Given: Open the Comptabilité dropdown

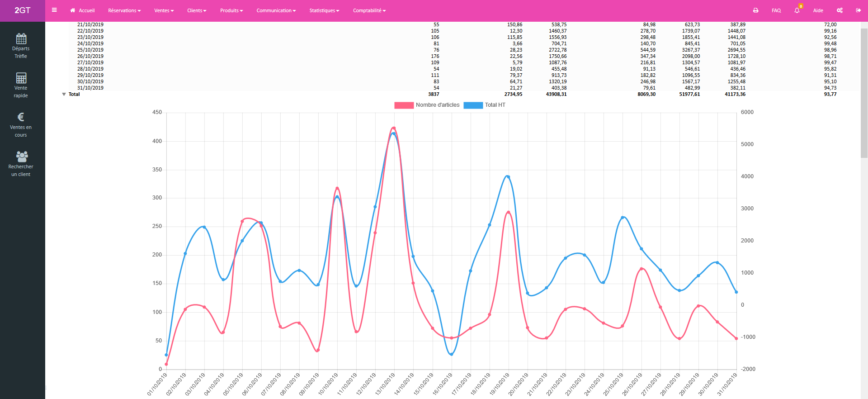Looking at the screenshot, I should pyautogui.click(x=369, y=10).
